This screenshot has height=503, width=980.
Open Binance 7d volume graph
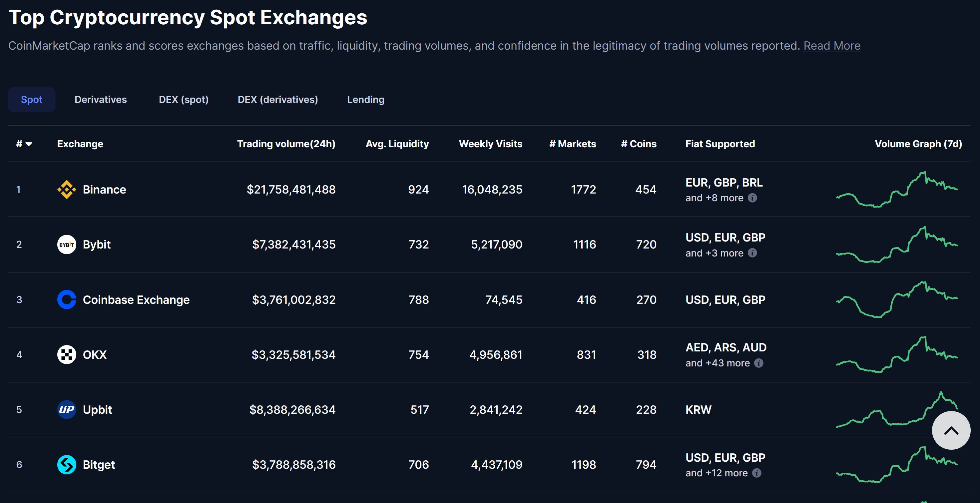tap(897, 190)
